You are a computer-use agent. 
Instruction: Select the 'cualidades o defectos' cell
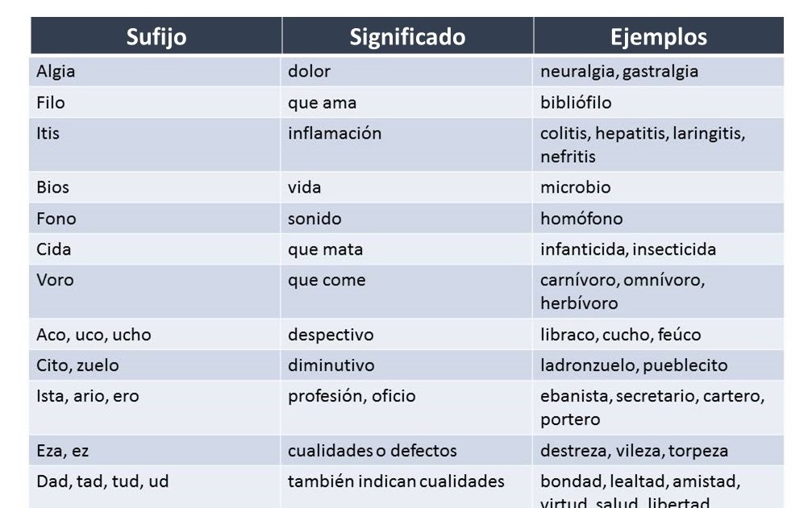click(x=407, y=450)
